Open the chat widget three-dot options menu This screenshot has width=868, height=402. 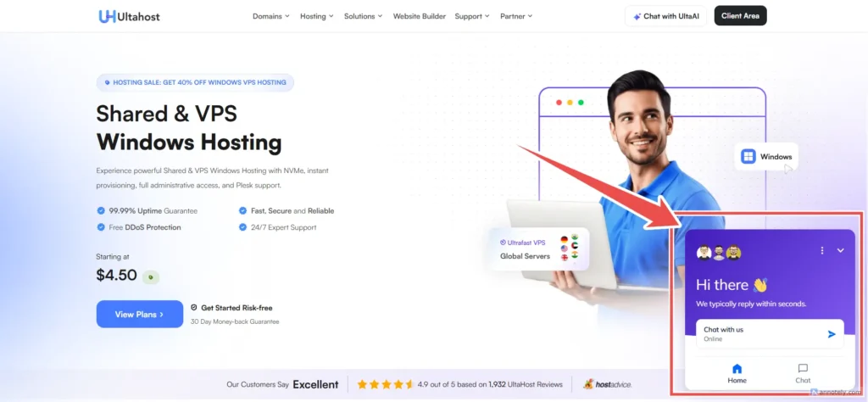pos(822,250)
